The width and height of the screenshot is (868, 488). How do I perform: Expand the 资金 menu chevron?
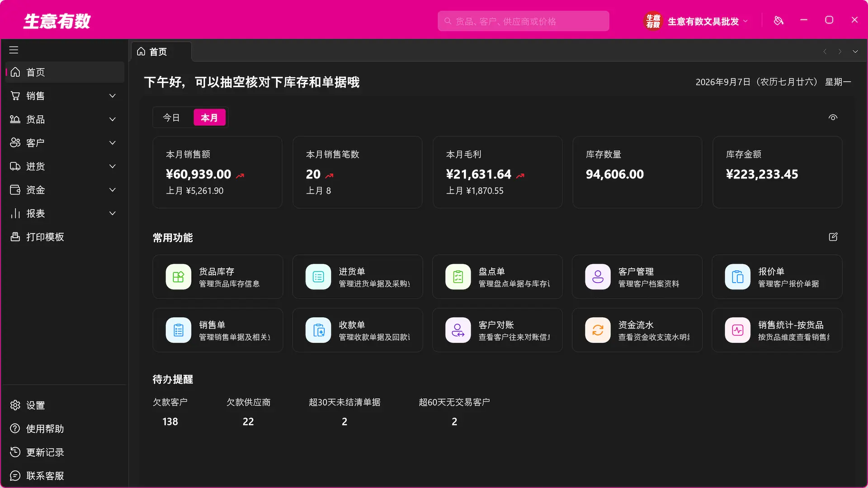[x=113, y=190]
